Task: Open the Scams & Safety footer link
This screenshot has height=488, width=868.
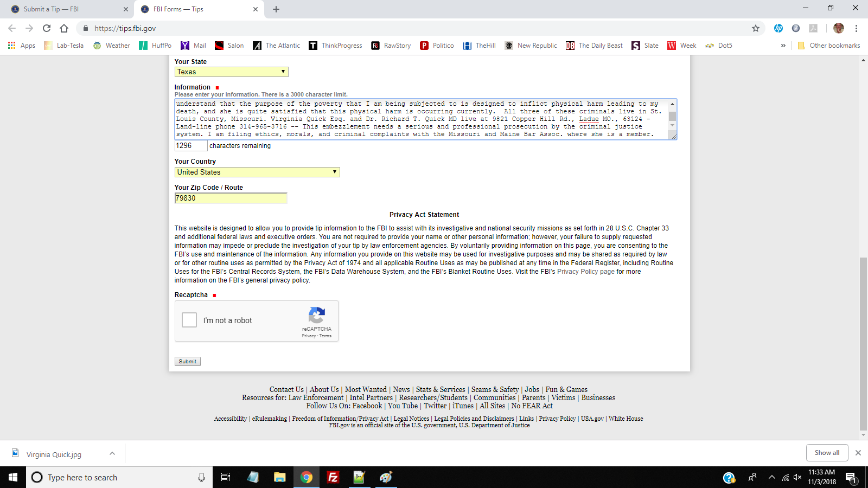Action: pos(495,389)
